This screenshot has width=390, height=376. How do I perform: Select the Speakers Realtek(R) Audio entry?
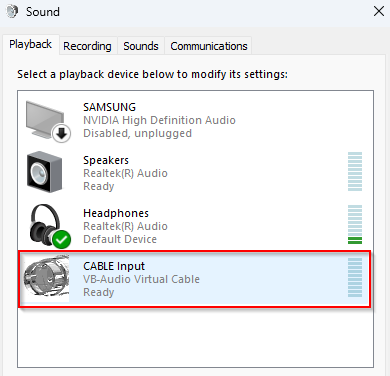pos(196,173)
